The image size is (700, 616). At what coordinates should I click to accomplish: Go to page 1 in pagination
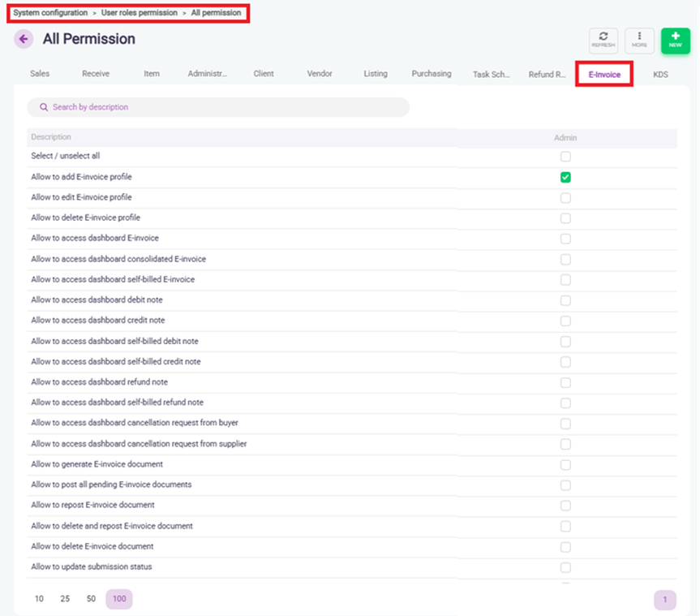tap(664, 600)
